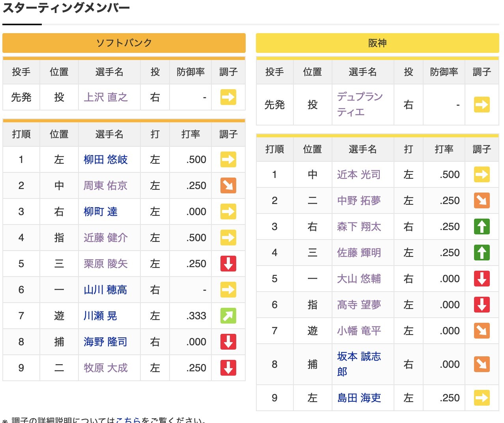
Task: Open 森下 翔太 player link
Action: coord(359,226)
